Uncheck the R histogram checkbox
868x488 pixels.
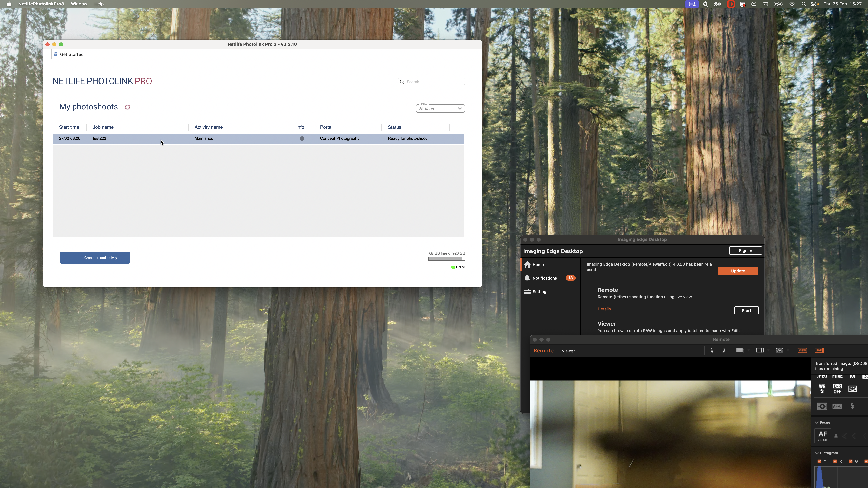[835, 461]
